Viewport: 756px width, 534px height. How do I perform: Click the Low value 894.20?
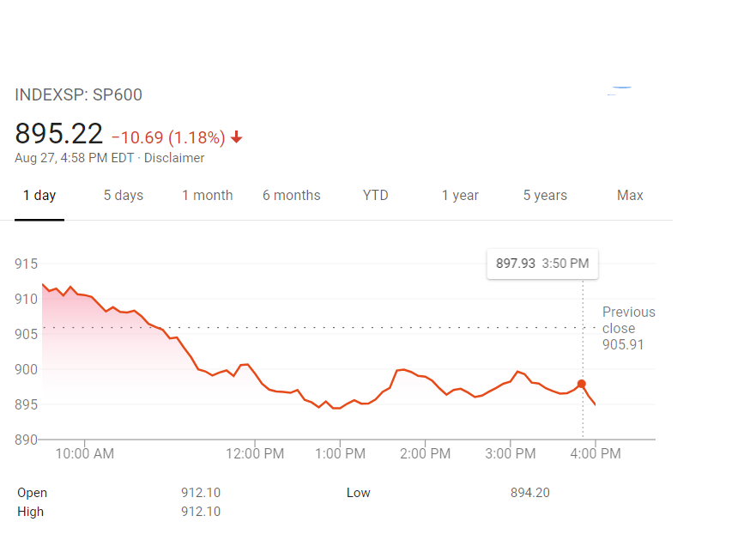(x=529, y=493)
